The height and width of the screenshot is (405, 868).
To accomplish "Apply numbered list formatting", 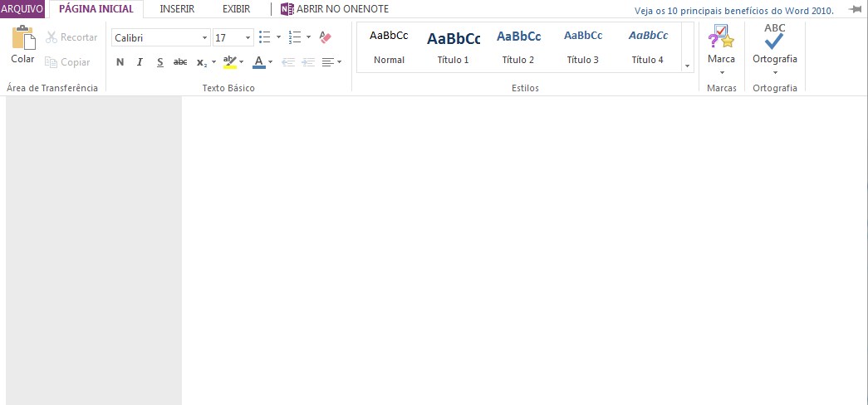I will point(295,37).
